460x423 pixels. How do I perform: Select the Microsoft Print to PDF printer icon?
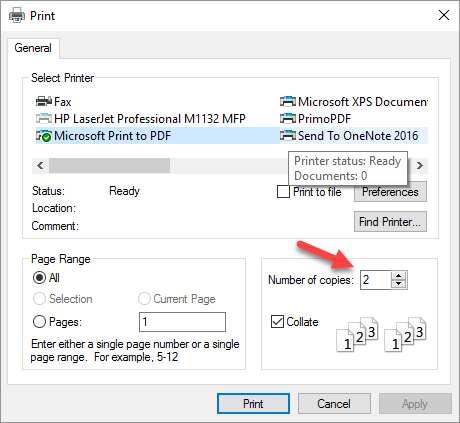point(44,136)
